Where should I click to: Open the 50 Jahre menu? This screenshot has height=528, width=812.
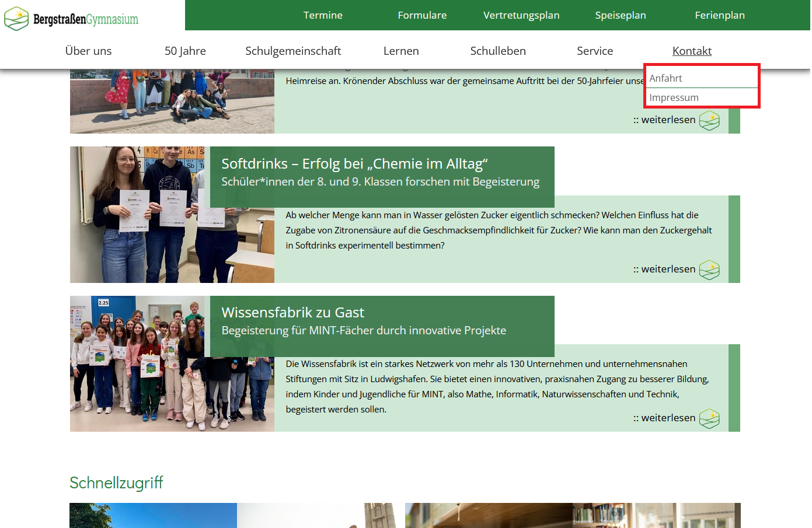tap(185, 51)
